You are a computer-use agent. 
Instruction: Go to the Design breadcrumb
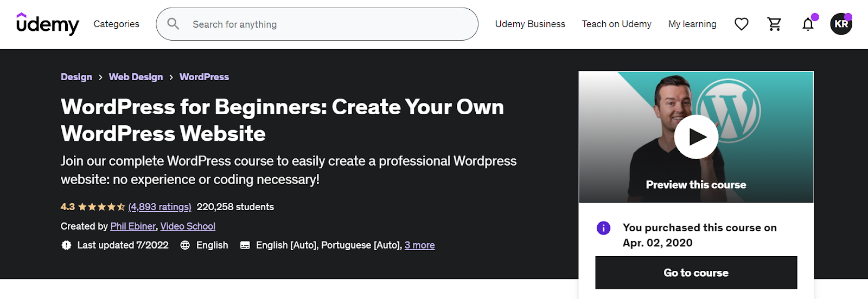76,77
